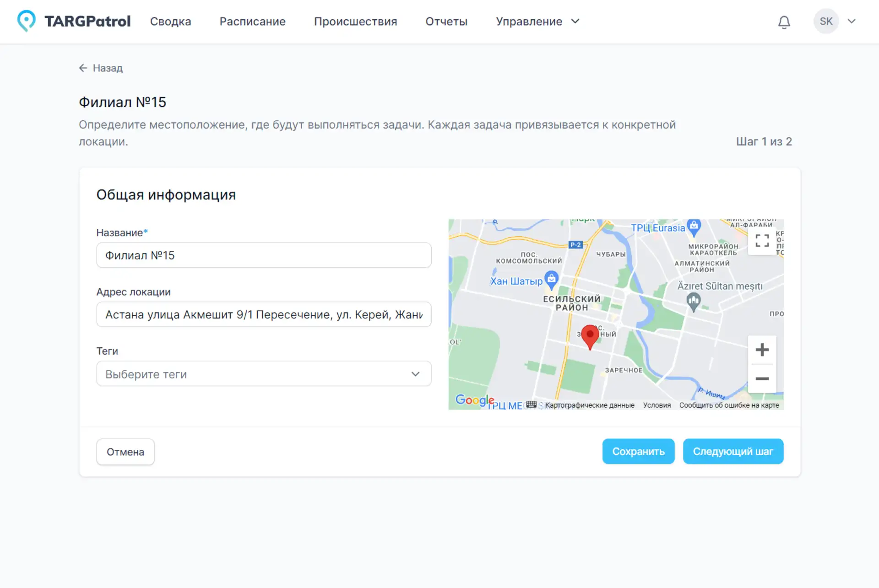Click the ТРЦ Eurasia map marker

pos(694,227)
